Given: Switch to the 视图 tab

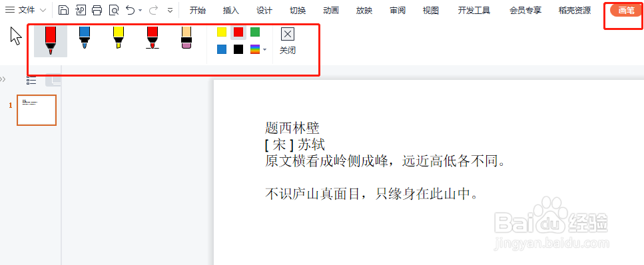Looking at the screenshot, I should 431,11.
